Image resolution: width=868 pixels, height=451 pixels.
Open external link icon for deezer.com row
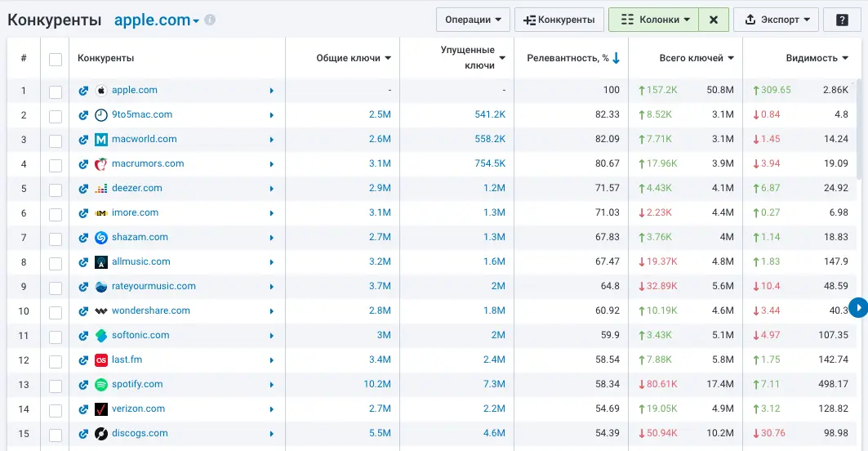(83, 189)
